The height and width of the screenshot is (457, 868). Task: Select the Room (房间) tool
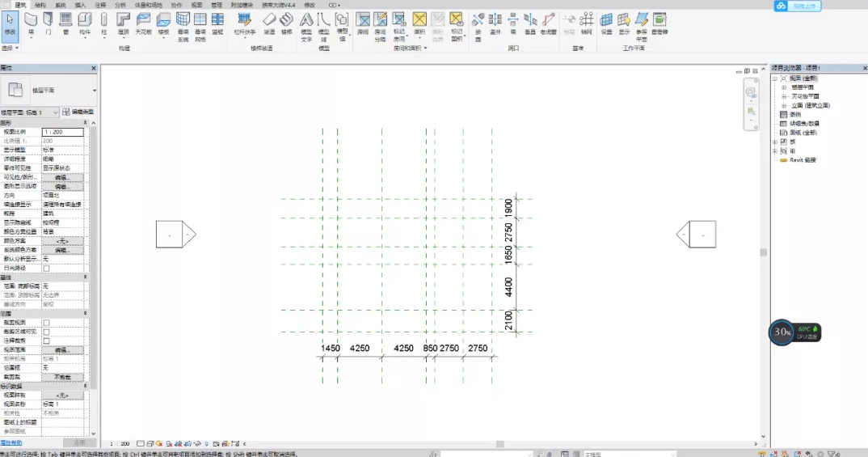(363, 25)
